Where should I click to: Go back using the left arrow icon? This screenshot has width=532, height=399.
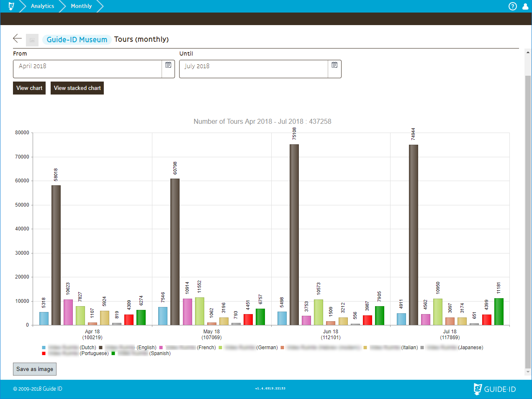(x=17, y=38)
